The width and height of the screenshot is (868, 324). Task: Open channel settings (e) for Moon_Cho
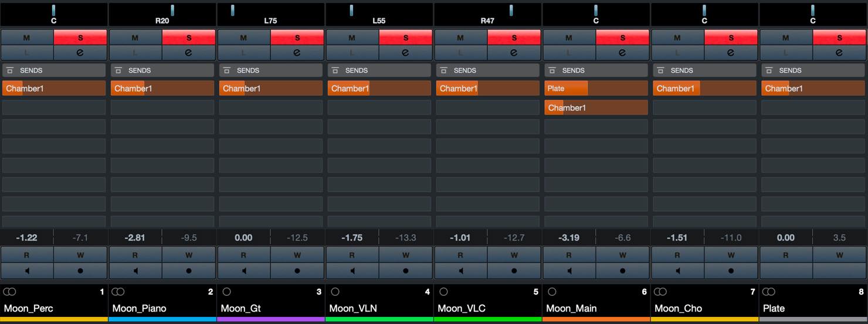[731, 52]
